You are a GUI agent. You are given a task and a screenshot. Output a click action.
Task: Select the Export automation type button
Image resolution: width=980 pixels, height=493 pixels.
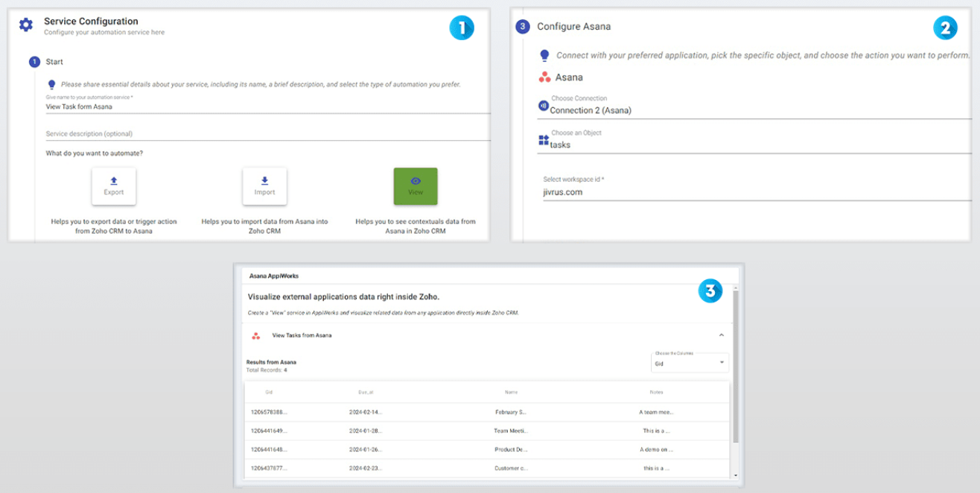coord(114,186)
